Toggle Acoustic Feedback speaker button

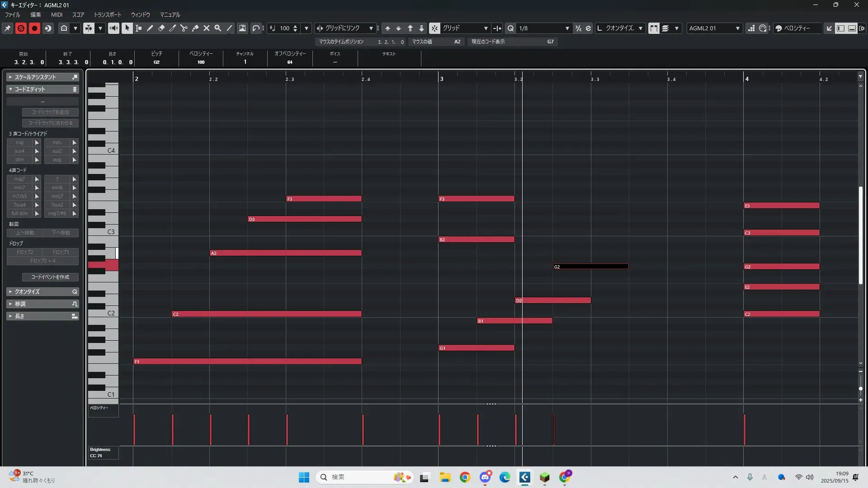tap(113, 28)
